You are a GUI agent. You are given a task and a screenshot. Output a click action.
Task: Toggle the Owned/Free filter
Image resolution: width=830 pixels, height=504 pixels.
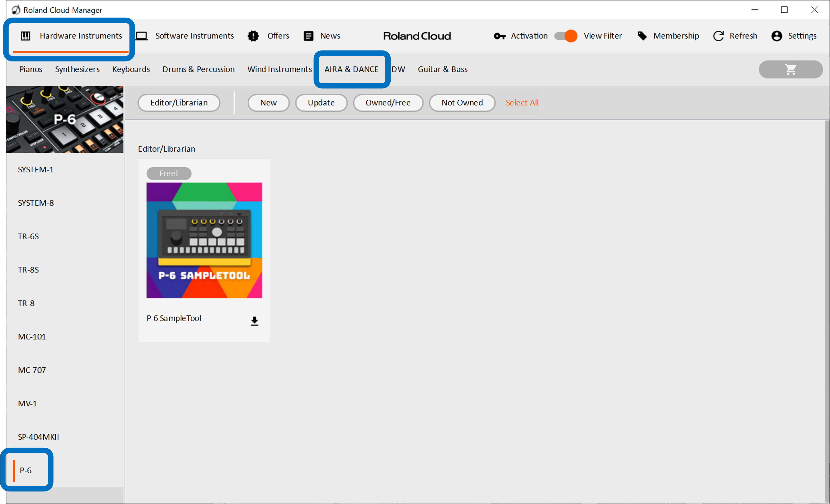(388, 103)
